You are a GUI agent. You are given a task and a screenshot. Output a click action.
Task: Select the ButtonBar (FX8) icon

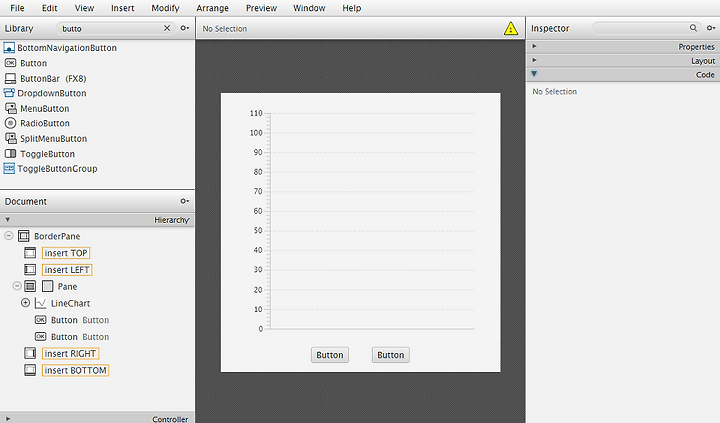[10, 79]
